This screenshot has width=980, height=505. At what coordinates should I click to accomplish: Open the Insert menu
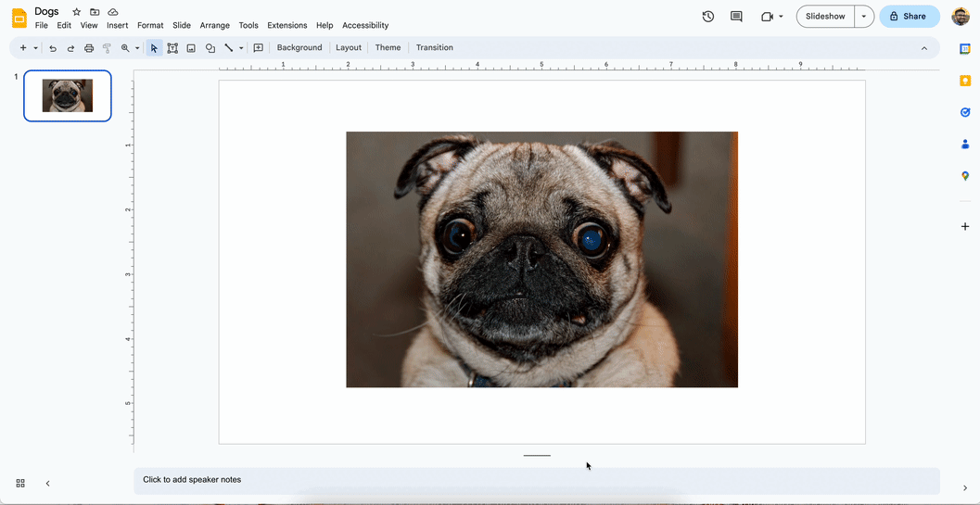[x=118, y=26]
